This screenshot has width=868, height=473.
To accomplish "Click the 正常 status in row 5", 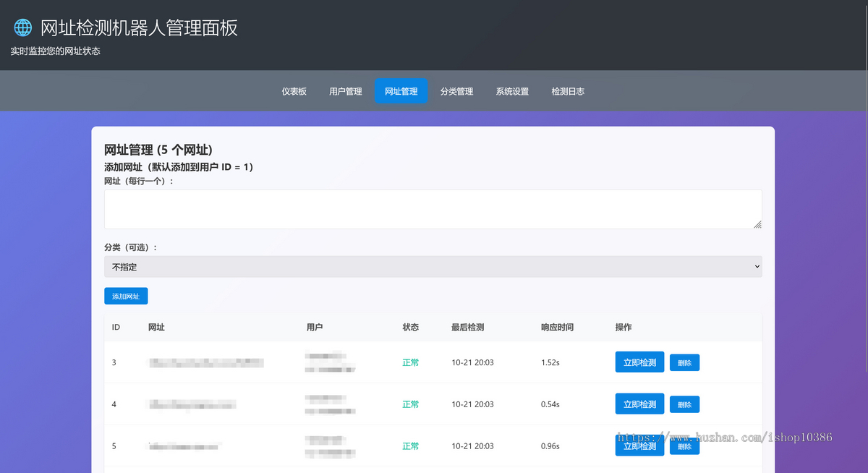I will (x=411, y=446).
